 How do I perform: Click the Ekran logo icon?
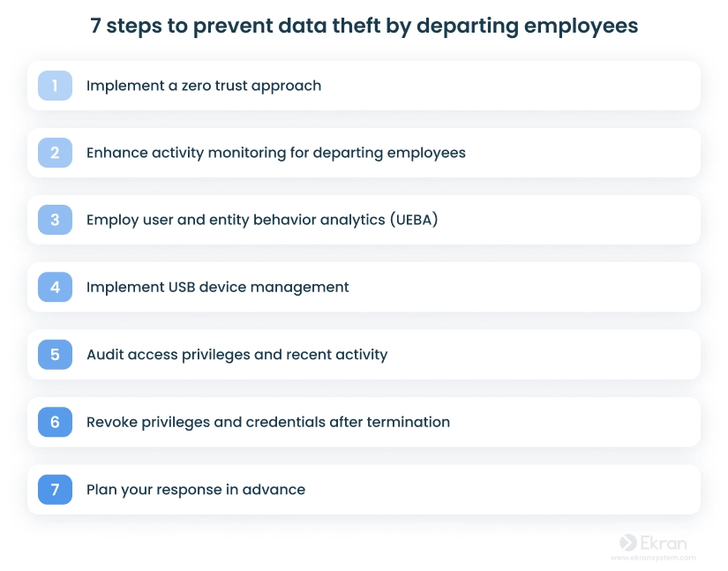point(627,542)
